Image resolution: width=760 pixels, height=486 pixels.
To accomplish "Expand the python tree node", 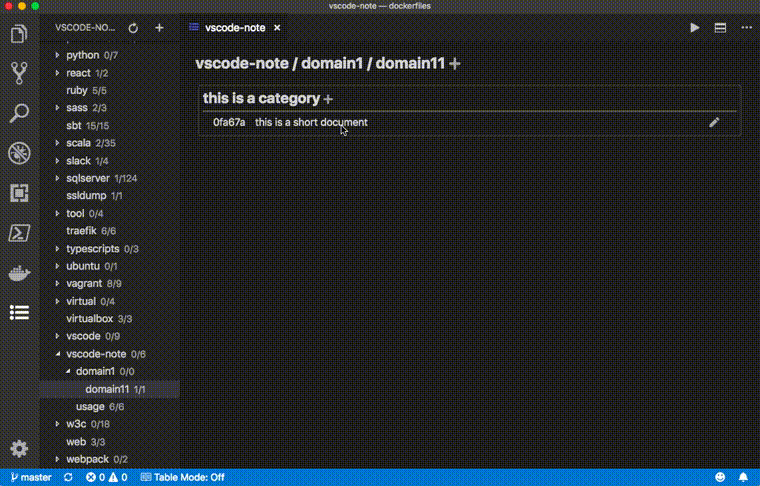I will (57, 55).
